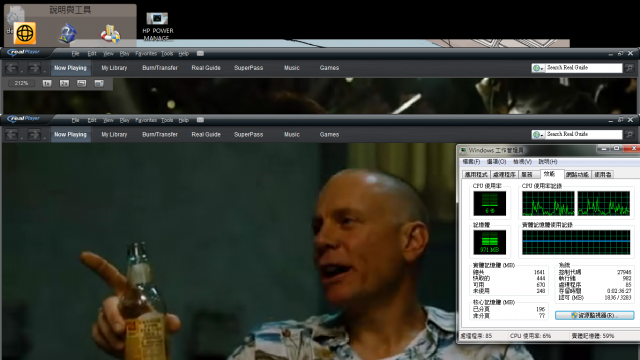This screenshot has height=360, width=640.
Task: Open View menu in back RealPlayer window
Action: [108, 53]
